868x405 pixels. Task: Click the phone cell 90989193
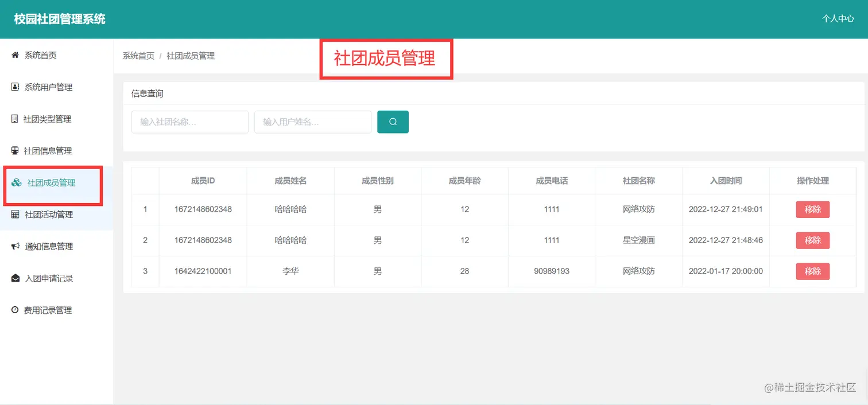[x=552, y=271]
